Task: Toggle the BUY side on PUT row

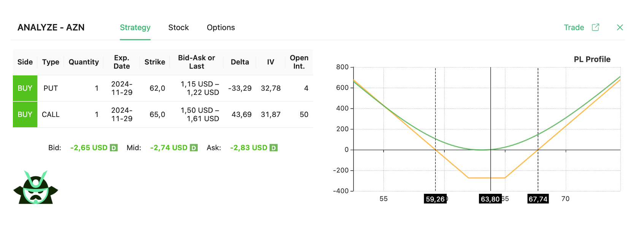Action: click(25, 88)
